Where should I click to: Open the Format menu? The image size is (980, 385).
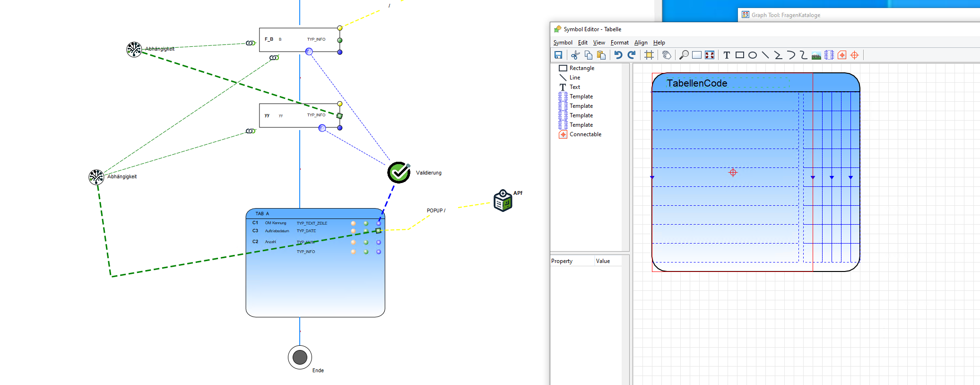(x=619, y=43)
